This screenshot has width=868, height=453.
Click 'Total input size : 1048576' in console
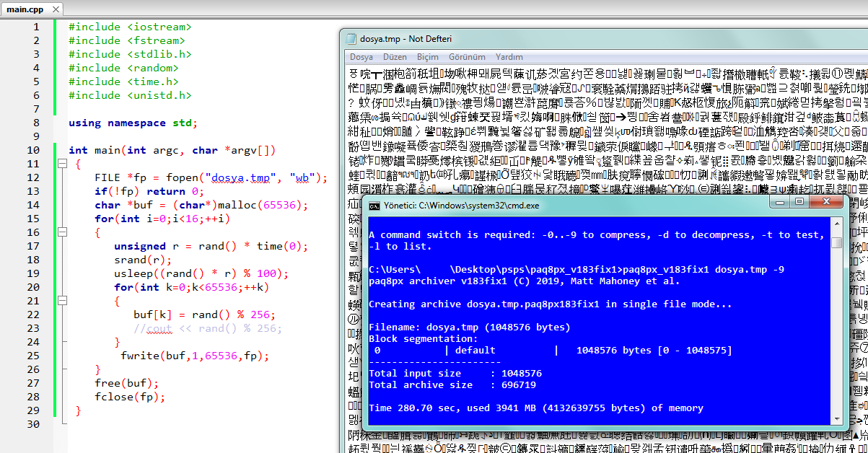(455, 373)
